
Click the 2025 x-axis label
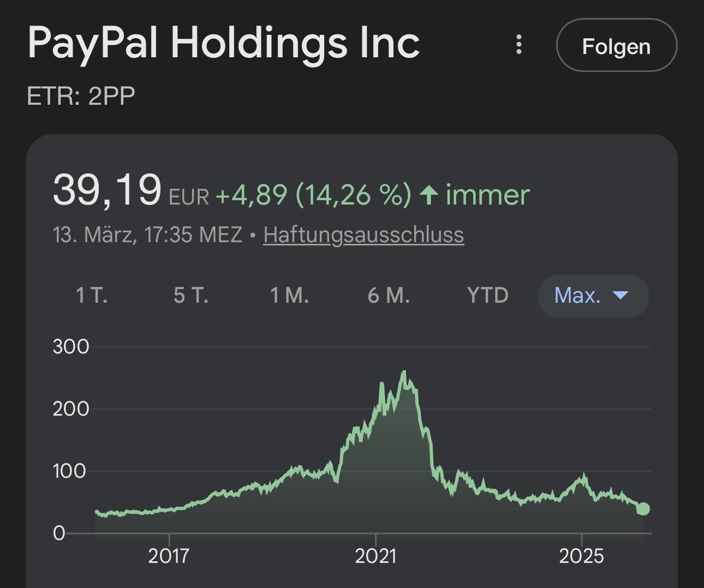[x=582, y=556]
